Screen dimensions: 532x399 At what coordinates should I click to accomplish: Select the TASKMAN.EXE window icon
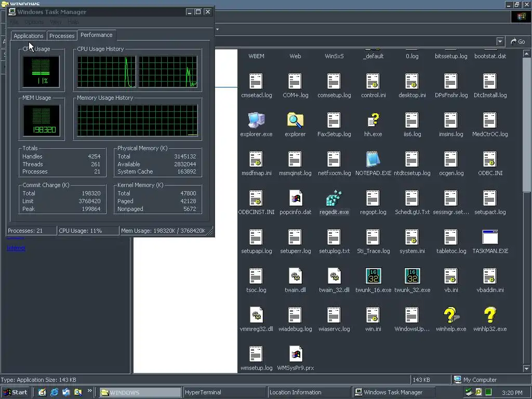point(490,237)
